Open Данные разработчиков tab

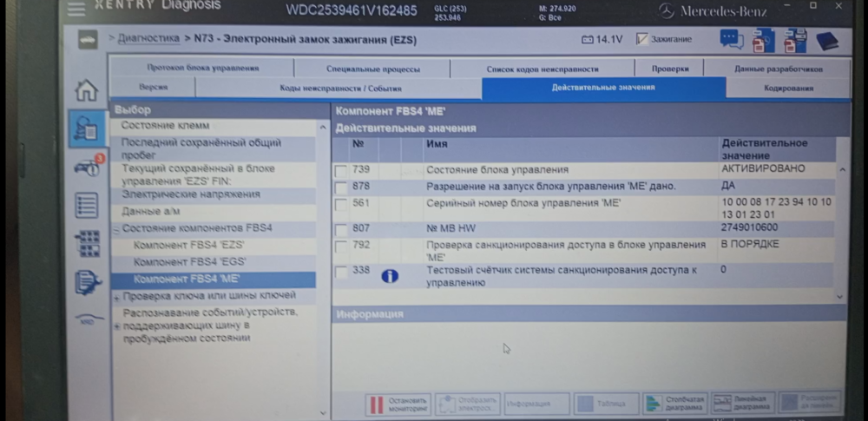tap(778, 69)
